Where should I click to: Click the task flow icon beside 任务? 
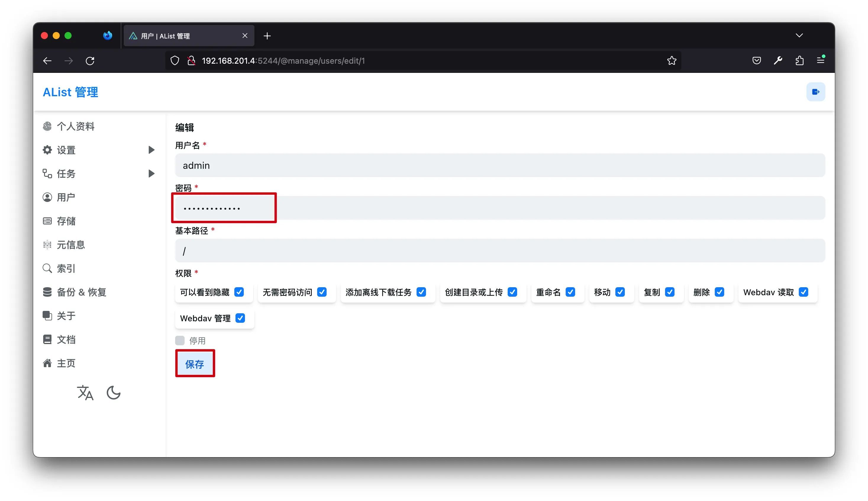click(47, 174)
